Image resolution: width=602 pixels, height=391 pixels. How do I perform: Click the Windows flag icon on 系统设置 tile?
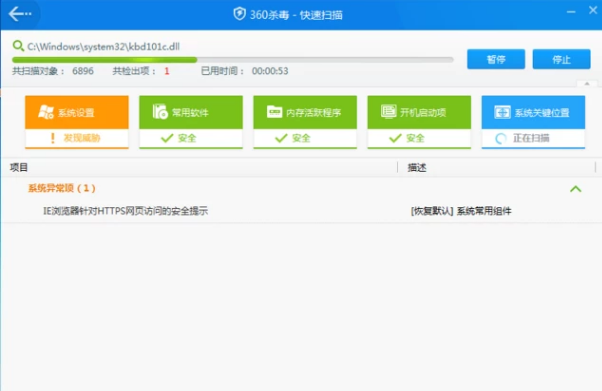(x=46, y=112)
